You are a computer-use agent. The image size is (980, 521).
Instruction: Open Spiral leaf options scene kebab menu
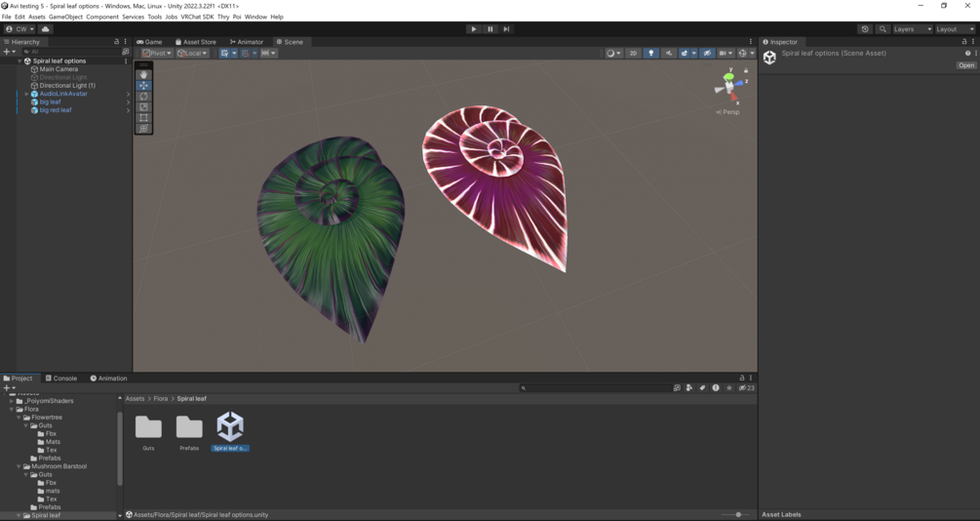(126, 61)
